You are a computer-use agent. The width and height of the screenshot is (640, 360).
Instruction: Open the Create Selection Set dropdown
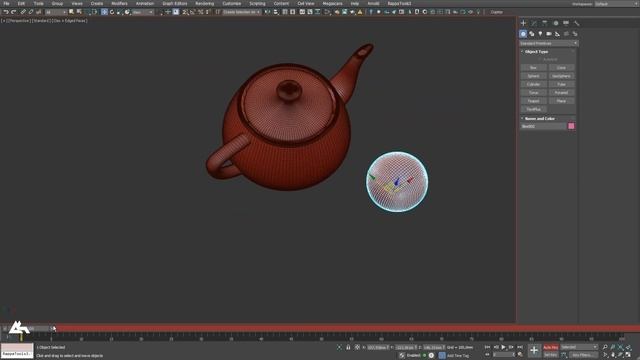coord(241,12)
